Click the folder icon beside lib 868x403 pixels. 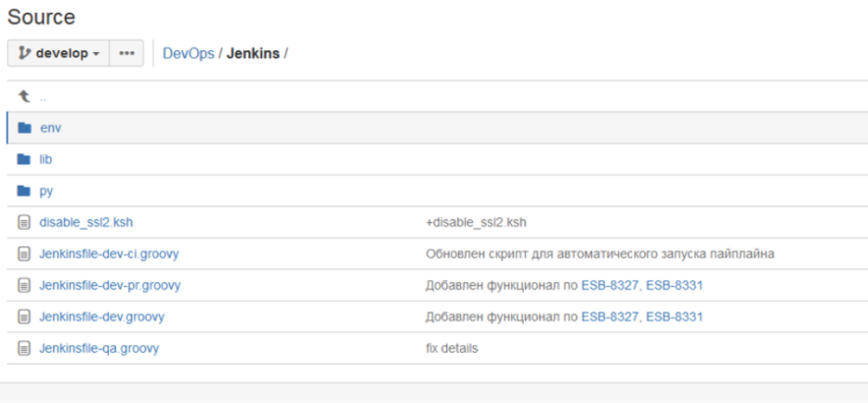[24, 159]
